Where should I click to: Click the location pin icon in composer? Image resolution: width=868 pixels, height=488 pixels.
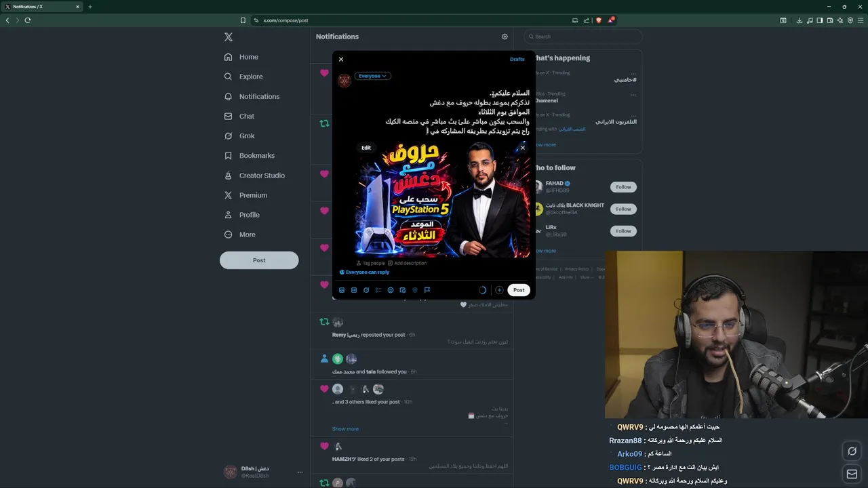[x=415, y=290]
